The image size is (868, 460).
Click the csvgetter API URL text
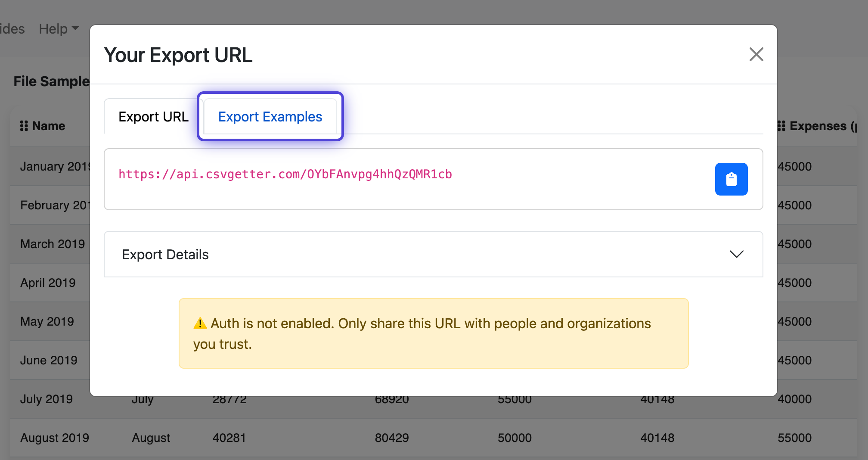285,174
